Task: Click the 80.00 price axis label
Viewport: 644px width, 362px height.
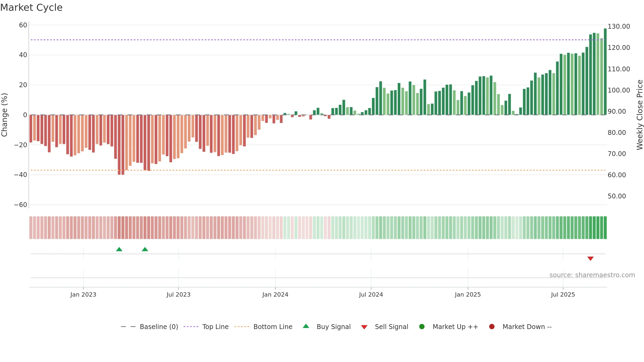Action: 617,133
